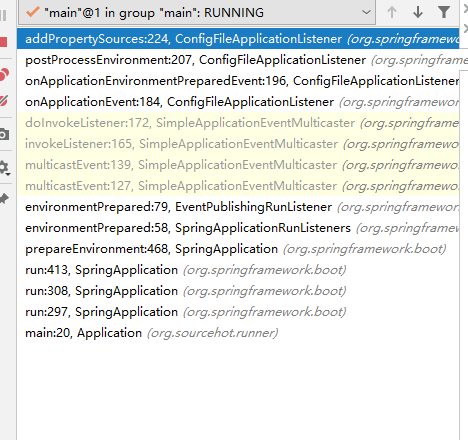
Task: Select next frame down arrow
Action: pos(418,13)
